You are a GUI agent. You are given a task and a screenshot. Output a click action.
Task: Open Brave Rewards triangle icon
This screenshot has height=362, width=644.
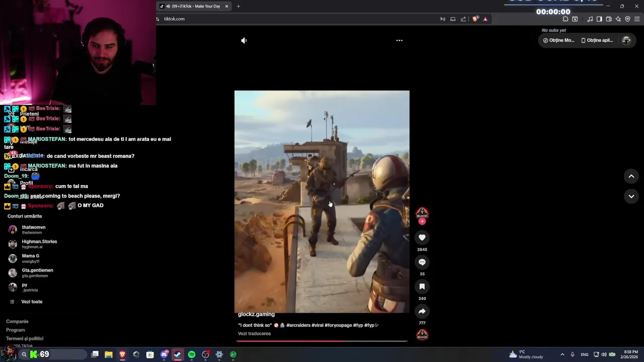[x=485, y=19]
